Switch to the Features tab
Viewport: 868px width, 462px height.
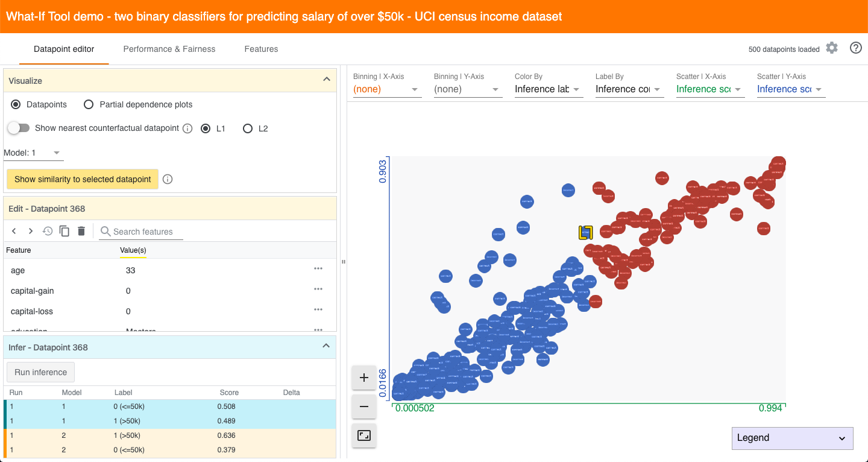261,49
